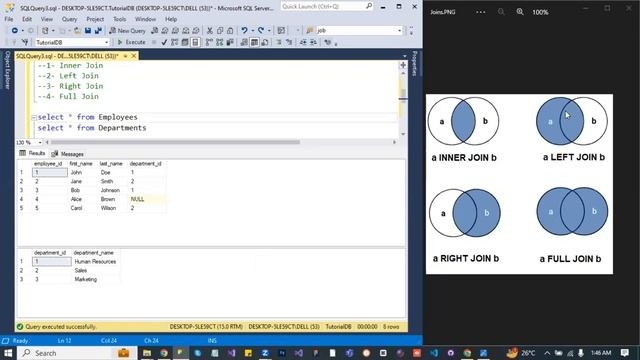Collapse the select statement outline block
The image size is (640, 360).
coord(34,118)
